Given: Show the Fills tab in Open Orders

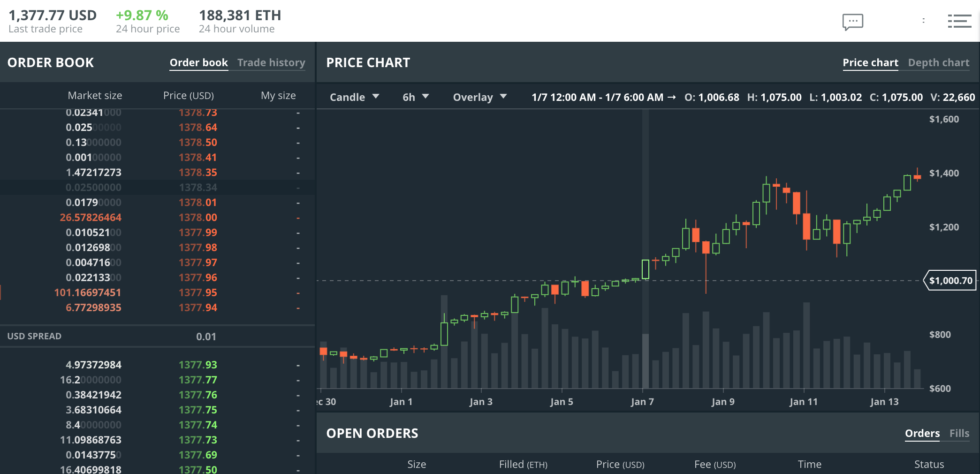Looking at the screenshot, I should click(959, 433).
